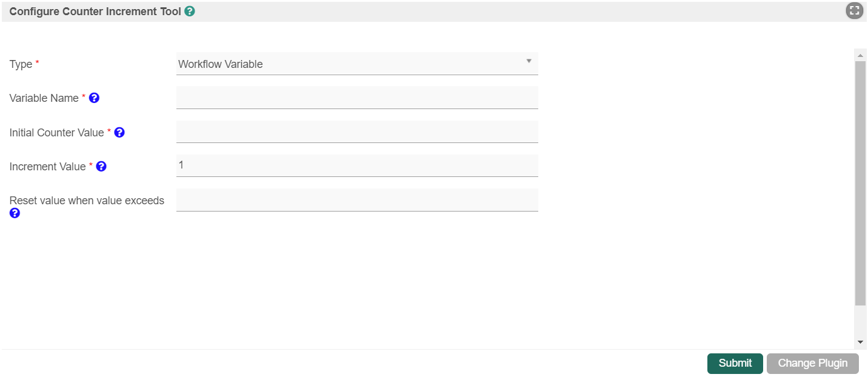Click the Reset value when exceeds field
Screen dimensions: 868x377
tap(356, 199)
